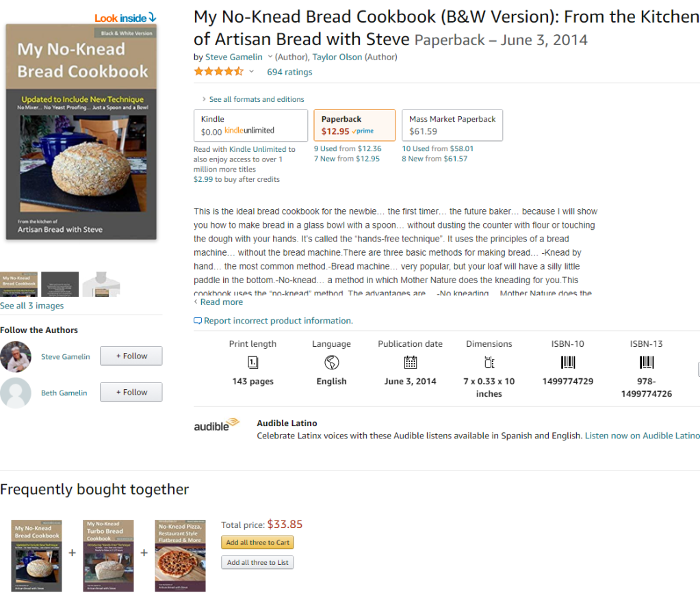Select the Kindle format option
The image size is (700, 593).
pos(250,125)
